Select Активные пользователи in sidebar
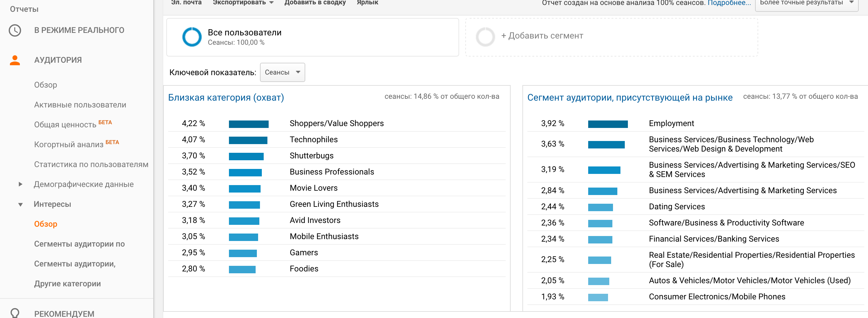Image resolution: width=868 pixels, height=318 pixels. point(80,105)
